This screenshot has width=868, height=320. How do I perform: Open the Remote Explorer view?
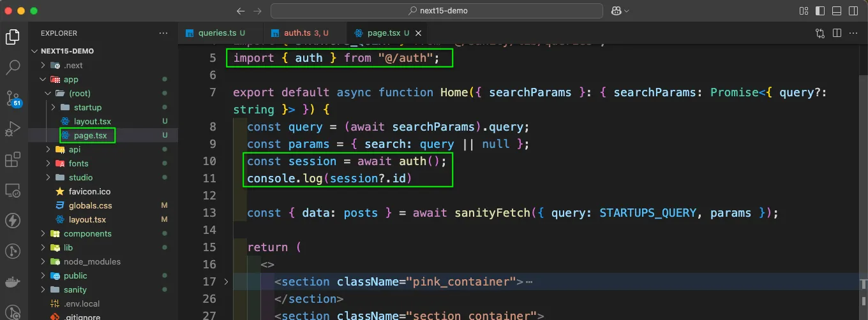pos(12,190)
